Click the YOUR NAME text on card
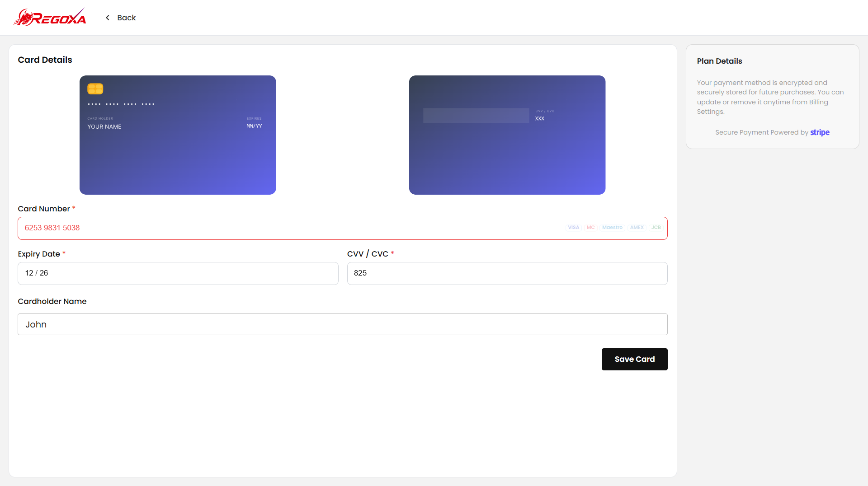 pyautogui.click(x=104, y=127)
